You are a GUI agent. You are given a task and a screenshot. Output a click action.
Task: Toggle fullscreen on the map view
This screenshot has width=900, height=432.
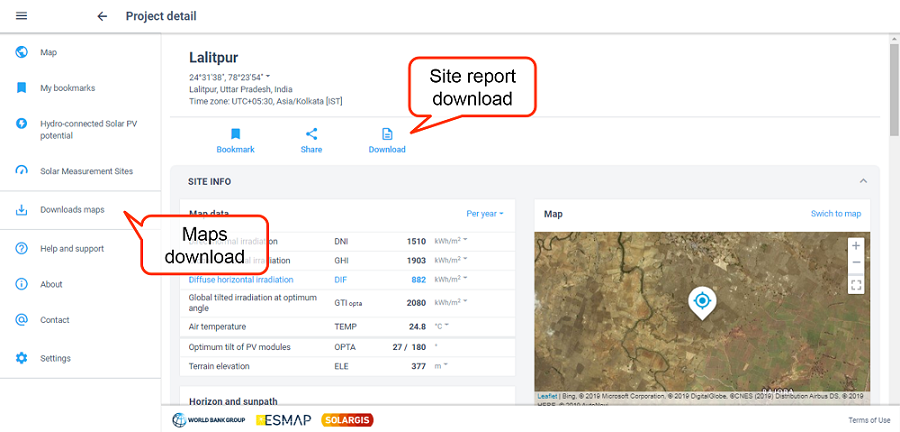click(855, 285)
